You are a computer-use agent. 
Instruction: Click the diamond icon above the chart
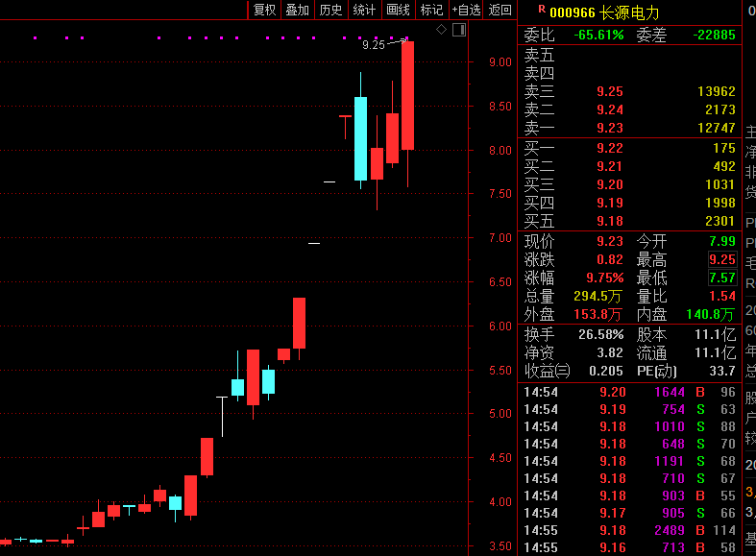coord(441,30)
